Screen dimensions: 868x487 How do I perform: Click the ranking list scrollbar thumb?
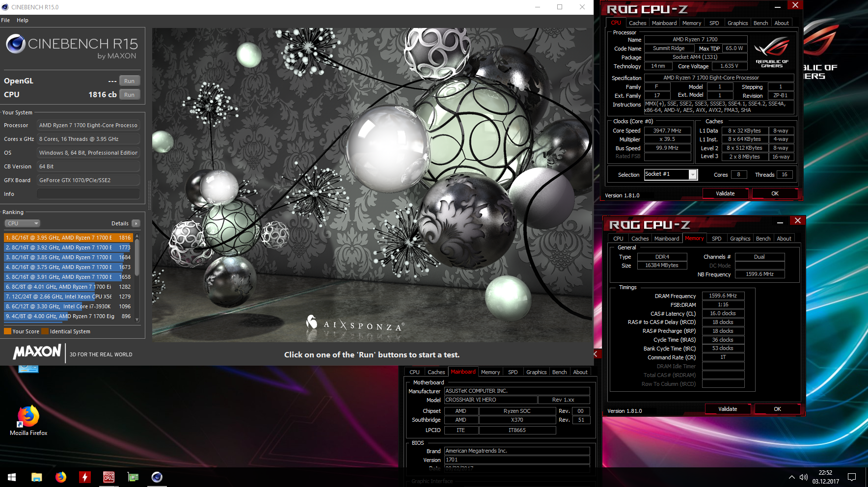pyautogui.click(x=137, y=258)
